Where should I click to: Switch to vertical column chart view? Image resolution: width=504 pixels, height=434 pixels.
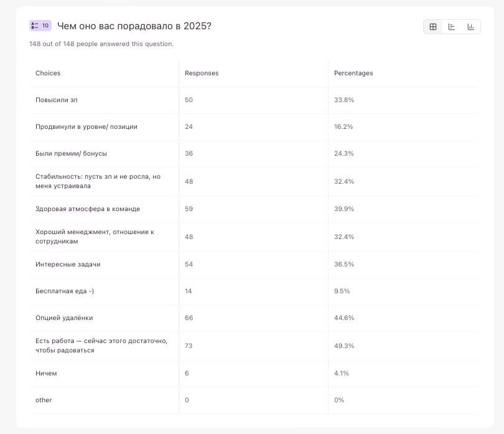(x=470, y=27)
